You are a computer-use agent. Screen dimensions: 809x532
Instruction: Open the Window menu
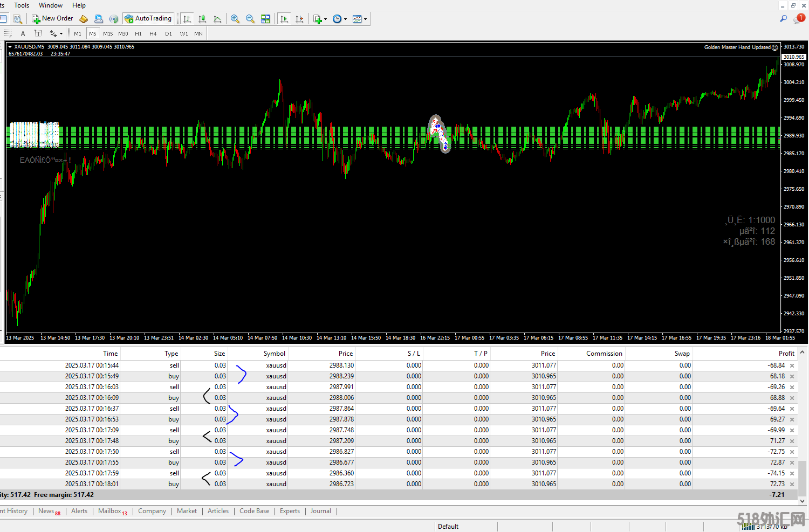pos(51,5)
